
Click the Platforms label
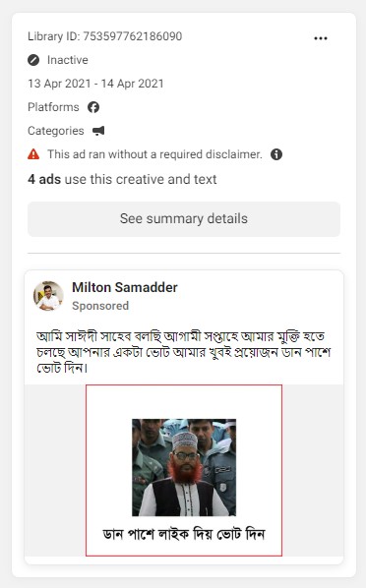53,107
